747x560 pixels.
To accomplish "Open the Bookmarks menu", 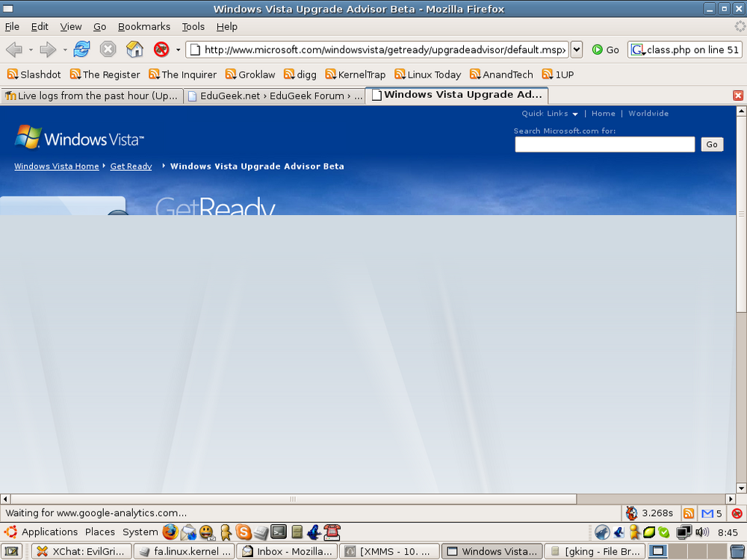I will (x=144, y=27).
